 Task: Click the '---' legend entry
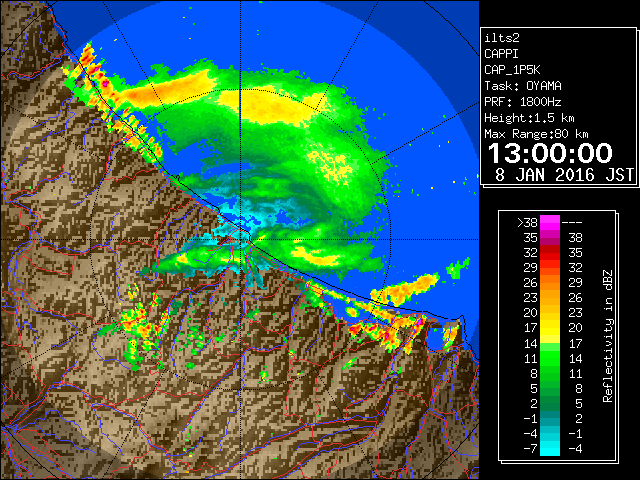click(572, 222)
